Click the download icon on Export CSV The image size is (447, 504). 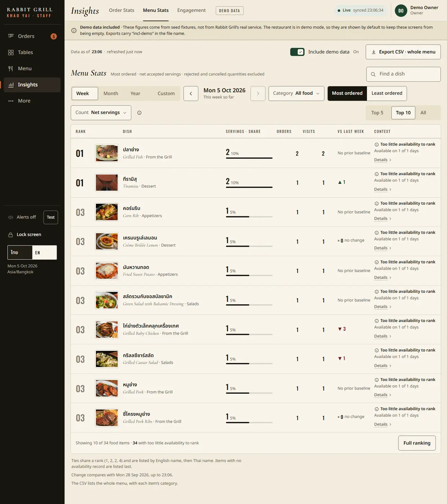tap(374, 52)
